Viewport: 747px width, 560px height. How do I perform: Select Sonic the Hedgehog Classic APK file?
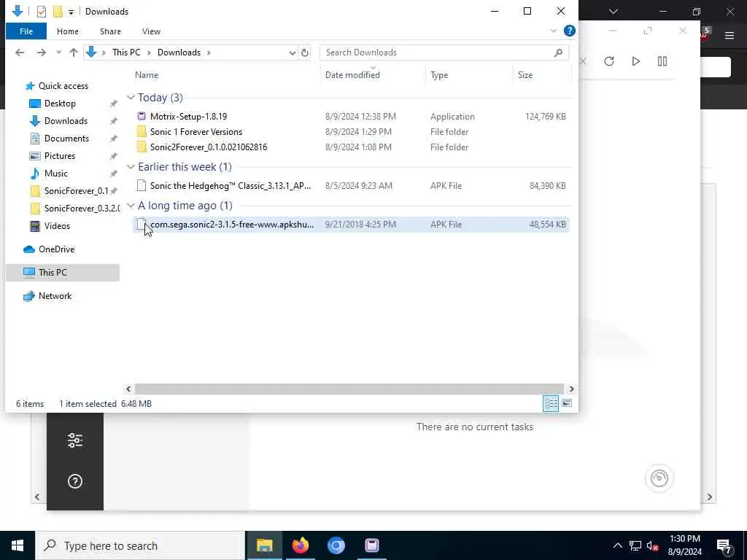point(351,186)
